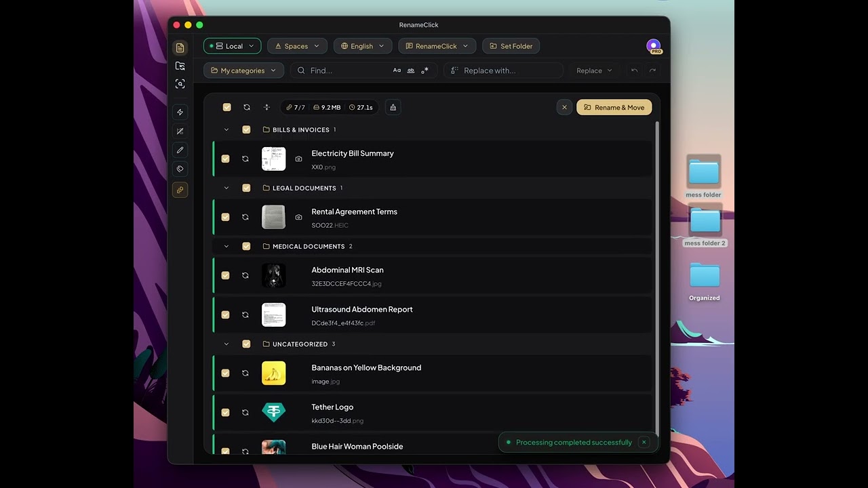Viewport: 868px width, 488px height.
Task: Collapse the Uncategorized group
Action: (226, 344)
